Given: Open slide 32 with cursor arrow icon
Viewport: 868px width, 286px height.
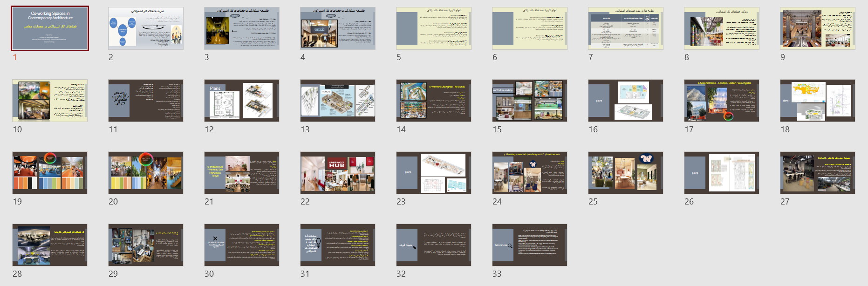Looking at the screenshot, I should click(434, 245).
